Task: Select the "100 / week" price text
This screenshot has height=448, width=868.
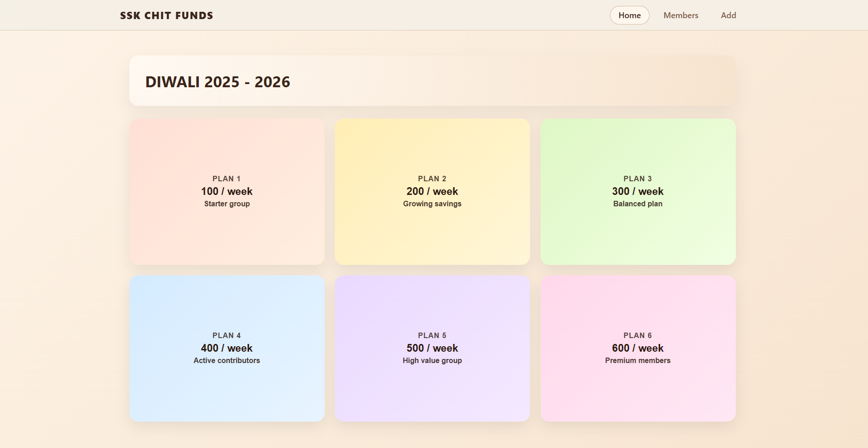Action: pos(227,191)
